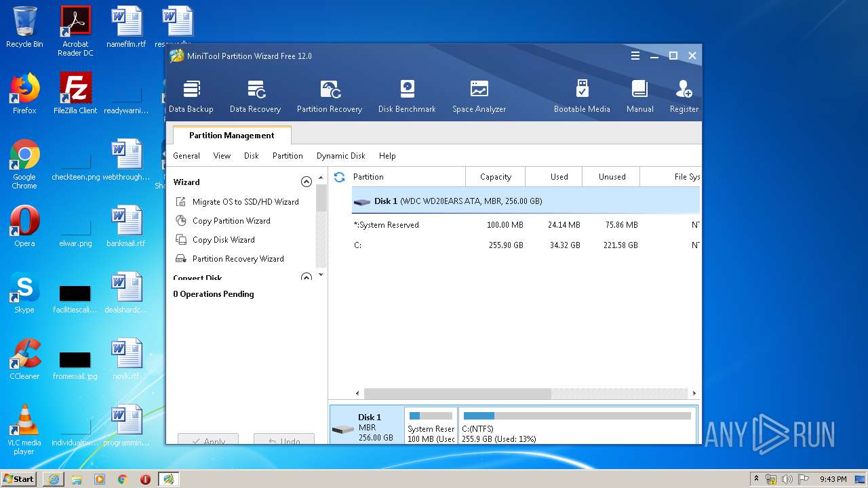This screenshot has width=868, height=488.
Task: Click the Apply button
Action: [x=208, y=439]
